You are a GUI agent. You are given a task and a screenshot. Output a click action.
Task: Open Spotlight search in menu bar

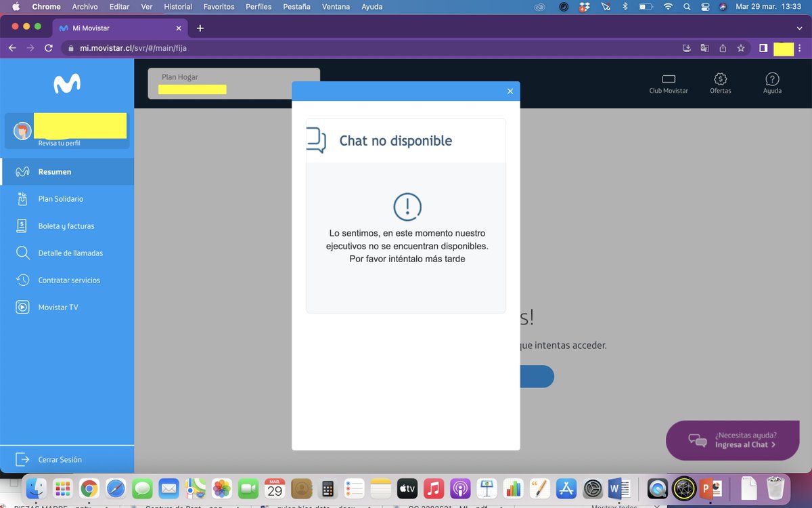[x=687, y=7]
